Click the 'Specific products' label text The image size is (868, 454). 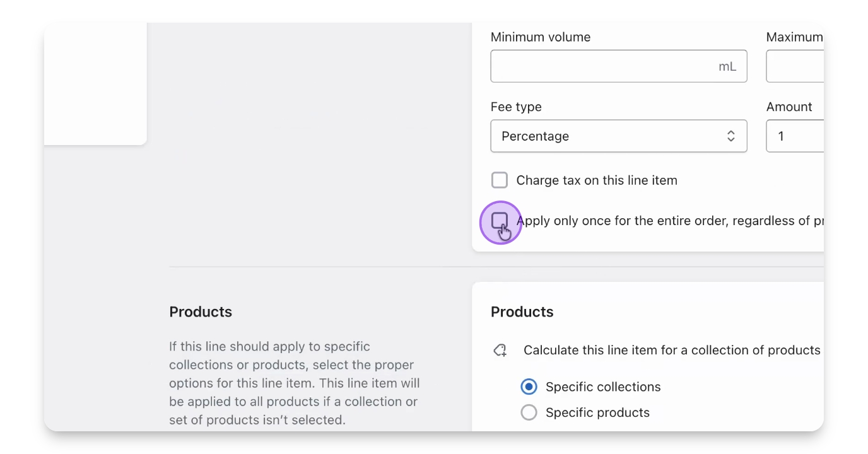(597, 412)
